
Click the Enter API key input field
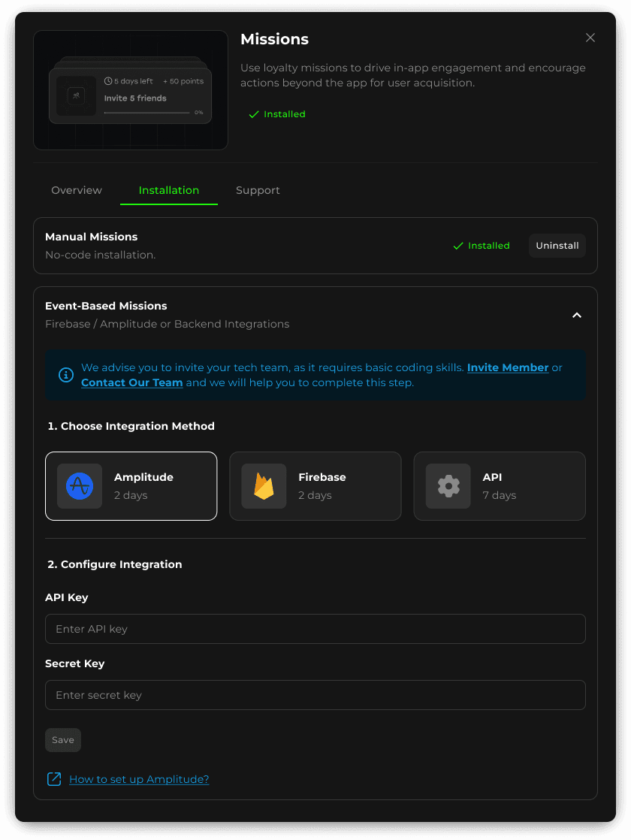(x=315, y=629)
